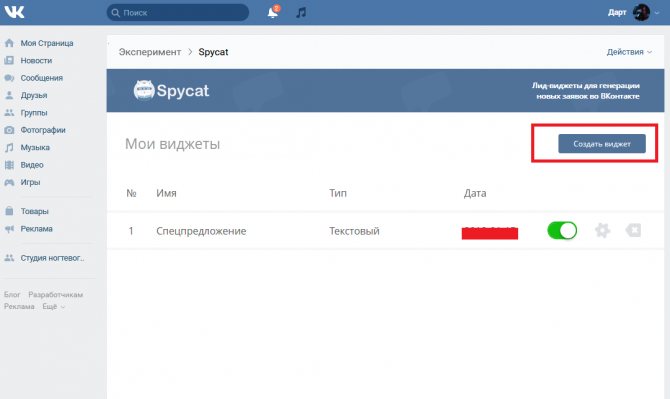Click the Разработчикам footer link
This screenshot has width=670, height=399.
pos(56,294)
